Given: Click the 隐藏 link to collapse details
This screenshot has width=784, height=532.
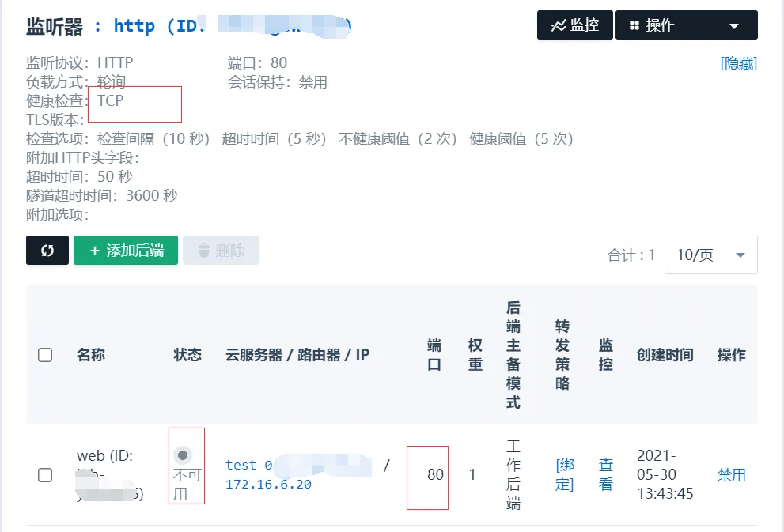Looking at the screenshot, I should [738, 63].
